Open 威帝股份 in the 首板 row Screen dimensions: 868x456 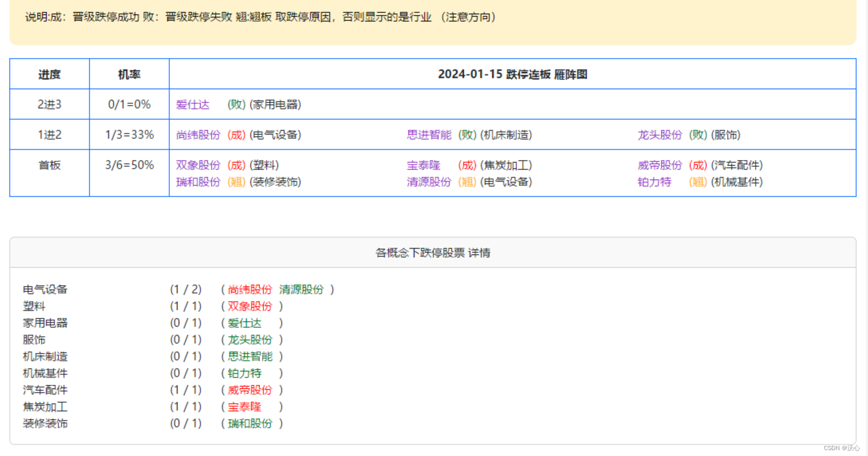pyautogui.click(x=660, y=165)
